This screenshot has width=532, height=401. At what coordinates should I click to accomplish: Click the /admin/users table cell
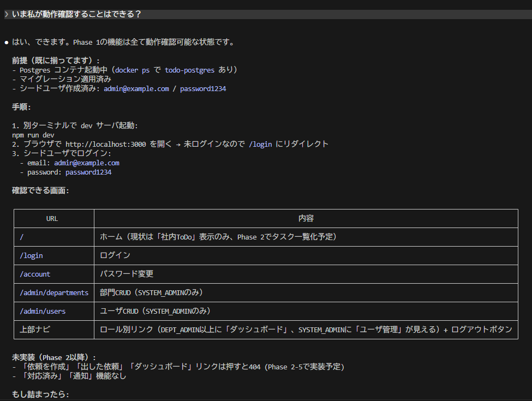coord(54,311)
